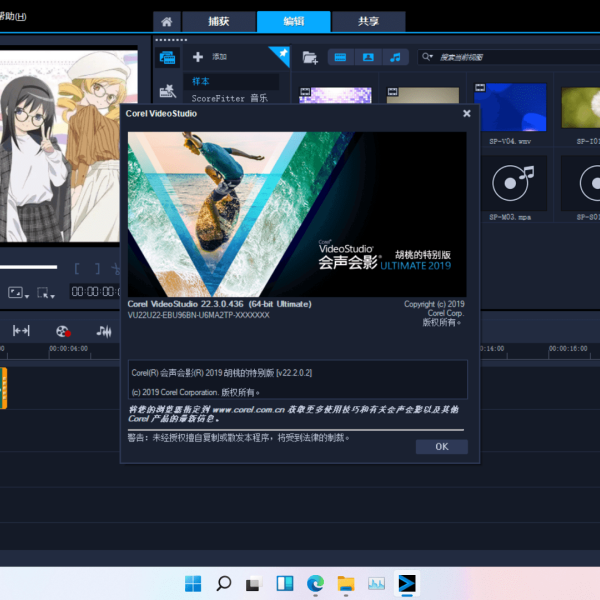
Task: Open the crop mode tool dropdown
Action: tap(46, 293)
